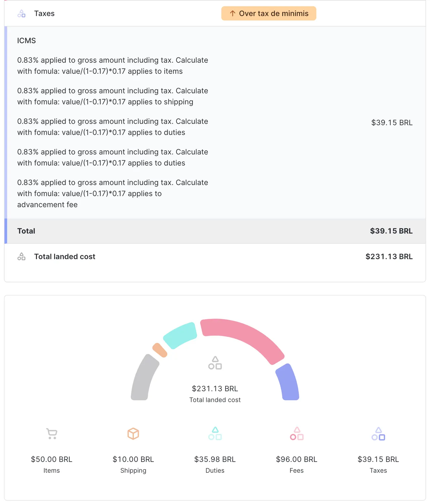Click the purple Taxes shapes icon
The height and width of the screenshot is (504, 430).
point(378,434)
